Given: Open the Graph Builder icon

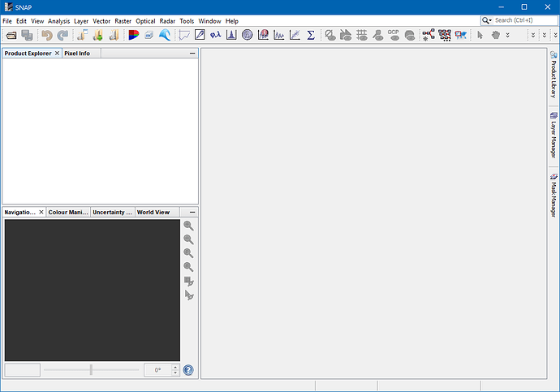Looking at the screenshot, I should 429,35.
